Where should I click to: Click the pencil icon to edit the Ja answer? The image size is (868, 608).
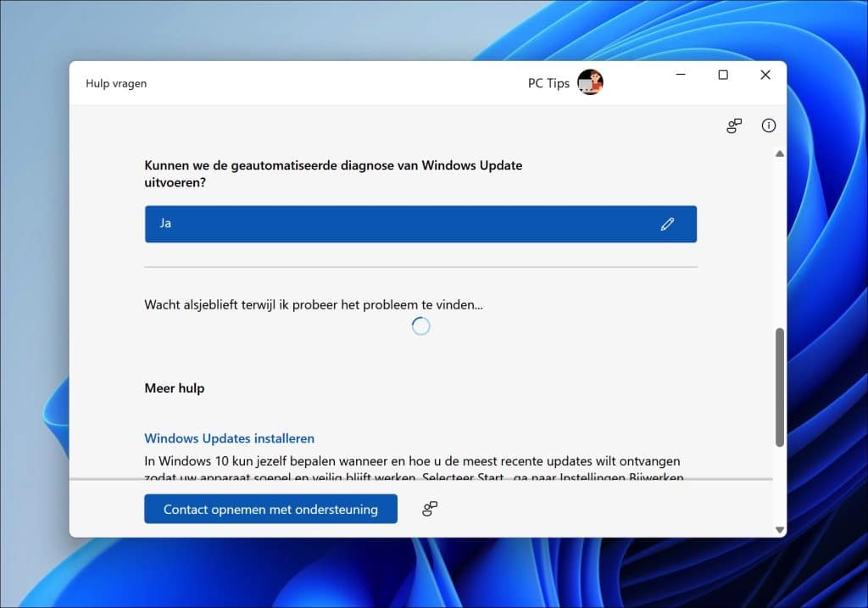coord(667,224)
